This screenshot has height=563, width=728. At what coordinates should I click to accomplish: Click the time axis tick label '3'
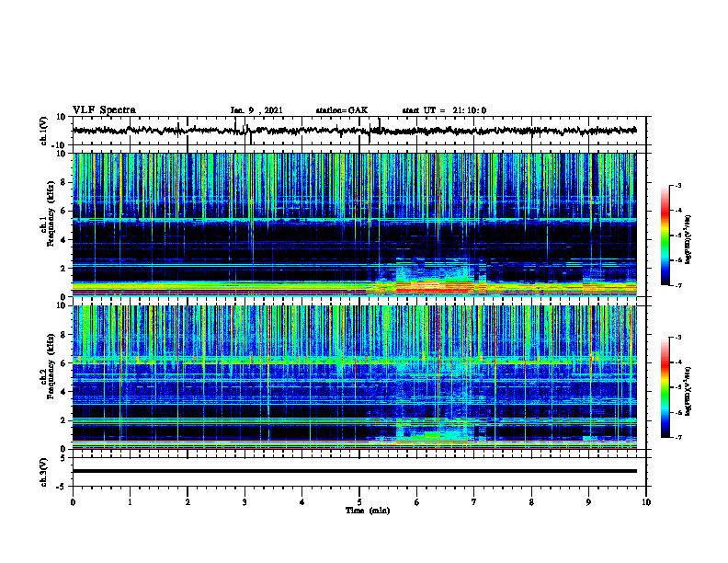point(245,502)
